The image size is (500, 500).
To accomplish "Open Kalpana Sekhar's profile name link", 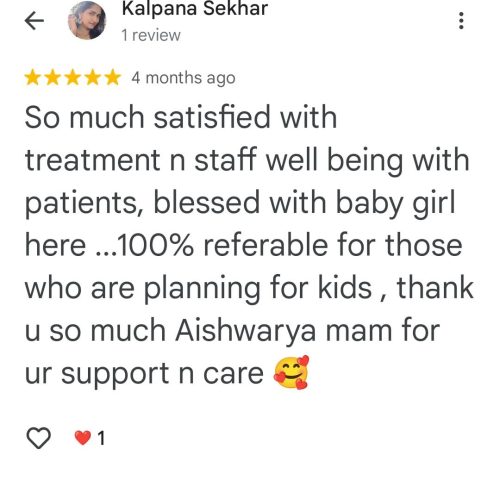I will pyautogui.click(x=195, y=9).
